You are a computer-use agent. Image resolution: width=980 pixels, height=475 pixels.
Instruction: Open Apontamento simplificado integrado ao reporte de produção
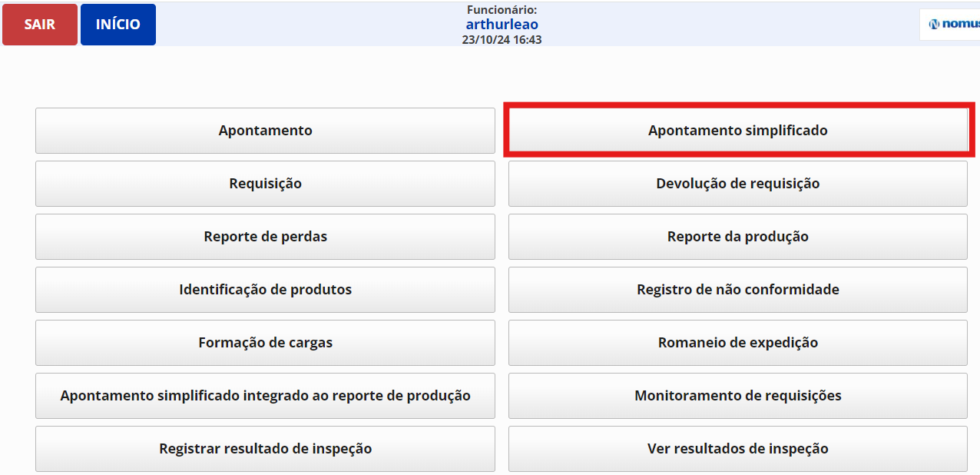tap(265, 396)
